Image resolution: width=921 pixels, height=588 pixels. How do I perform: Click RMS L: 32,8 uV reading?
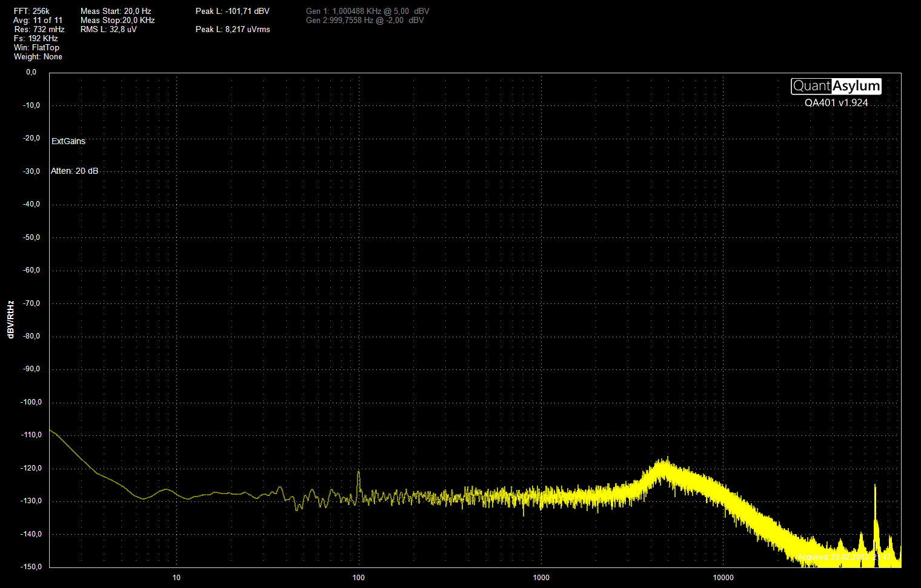tap(108, 29)
